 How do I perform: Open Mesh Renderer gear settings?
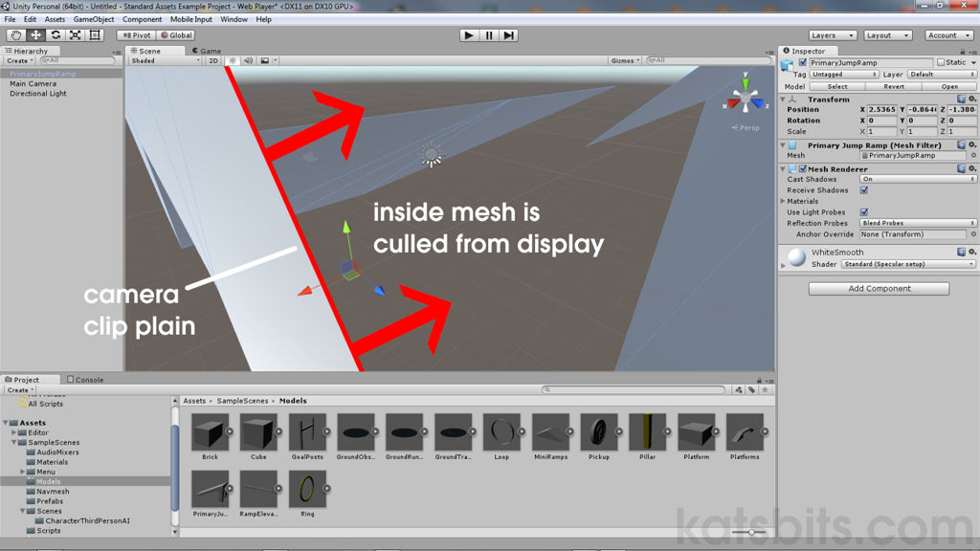point(972,168)
